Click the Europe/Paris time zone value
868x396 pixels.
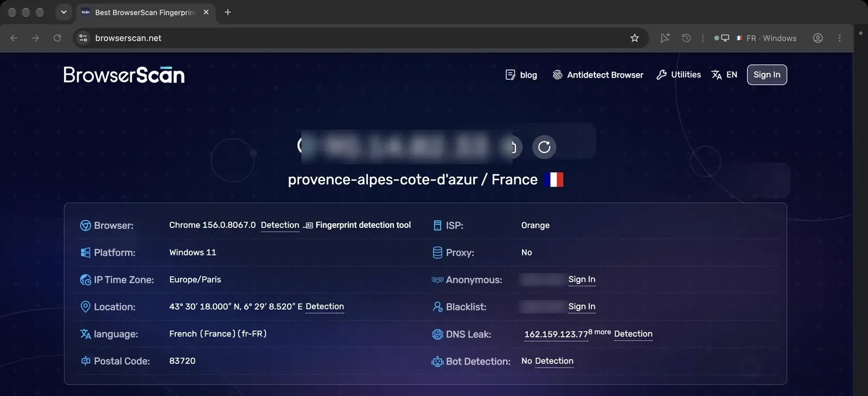pos(195,279)
